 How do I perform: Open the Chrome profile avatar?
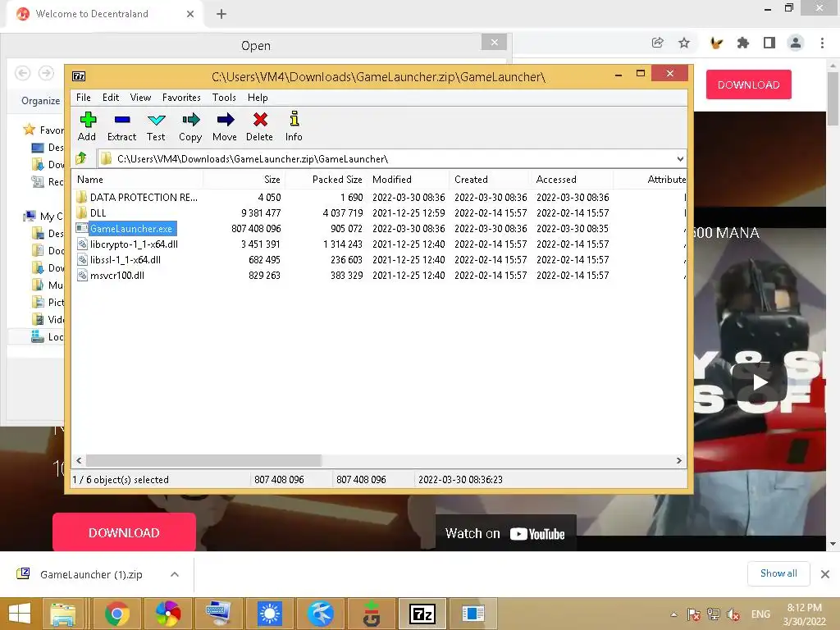pyautogui.click(x=796, y=43)
